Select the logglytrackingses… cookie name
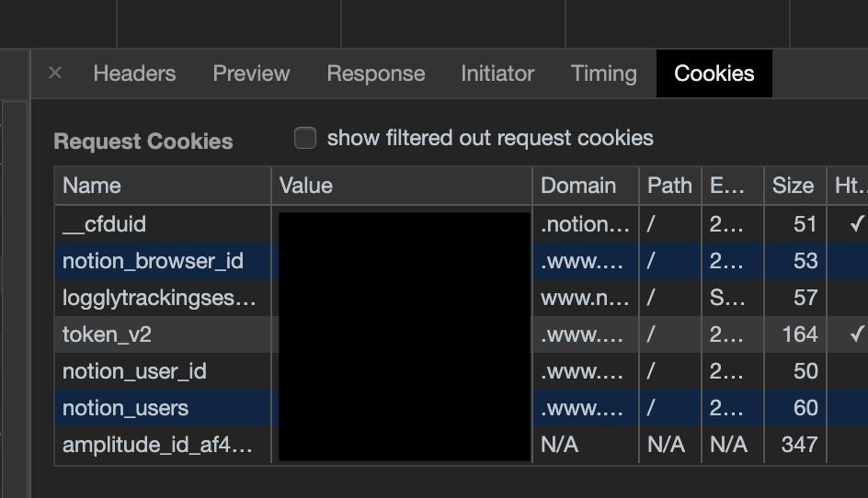The width and height of the screenshot is (868, 498). pos(159,298)
